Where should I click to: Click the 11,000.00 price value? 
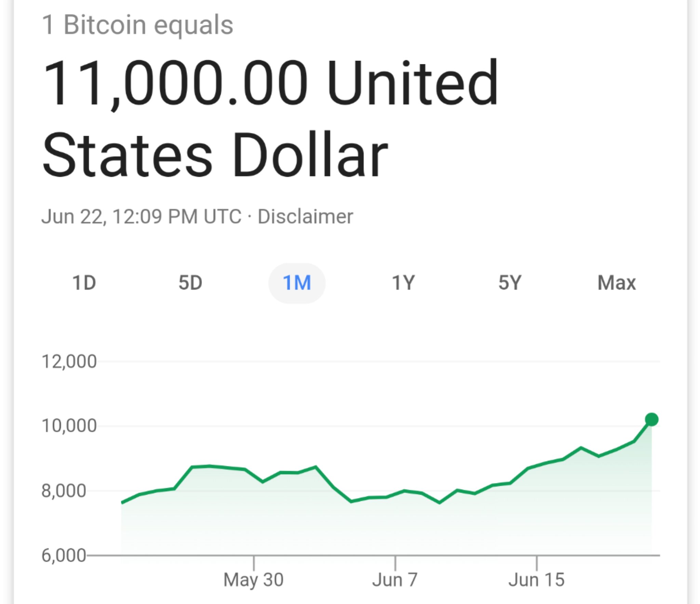pyautogui.click(x=175, y=83)
